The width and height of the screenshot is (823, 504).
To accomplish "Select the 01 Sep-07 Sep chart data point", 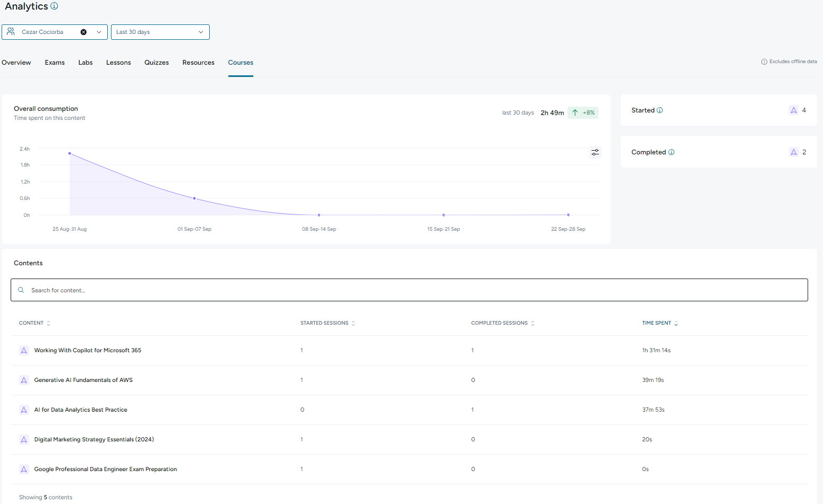I will (194, 198).
